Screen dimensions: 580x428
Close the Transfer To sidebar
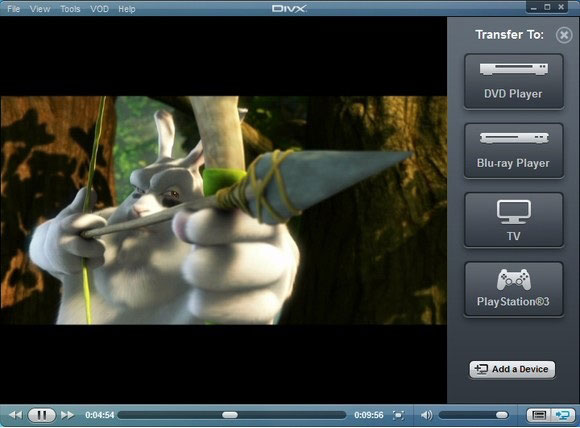coord(564,35)
